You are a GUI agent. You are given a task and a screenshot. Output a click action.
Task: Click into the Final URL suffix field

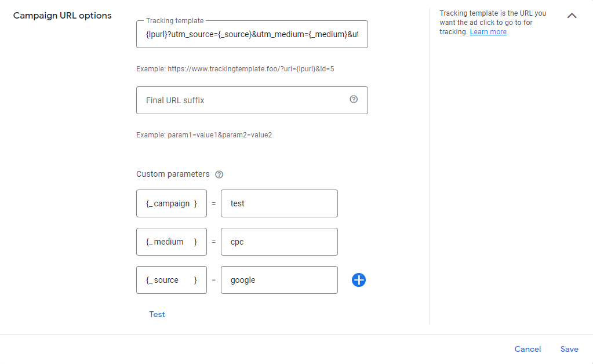point(243,100)
